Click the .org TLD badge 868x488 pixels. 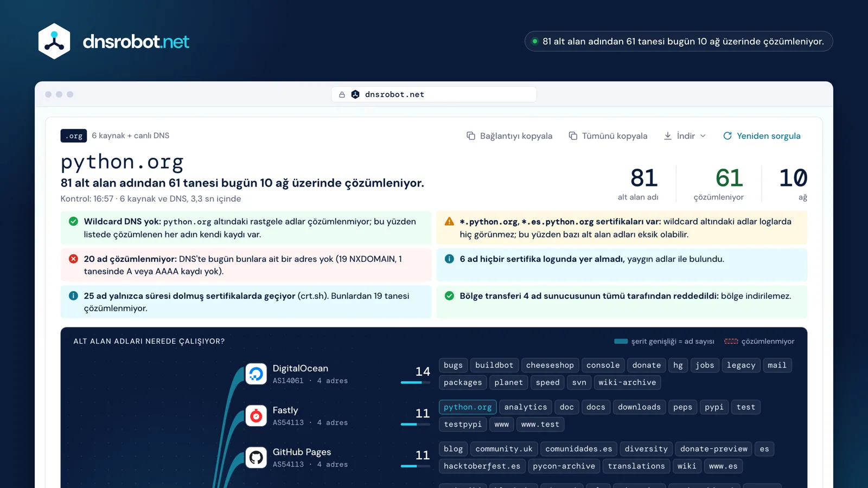(74, 136)
